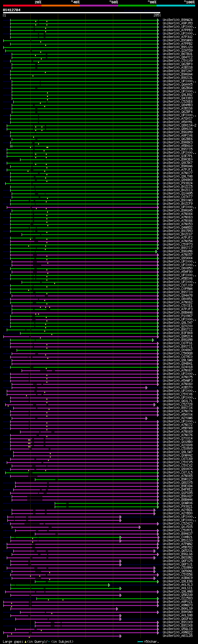Select the UniRef100_B9GS31 label

pos(178,78)
